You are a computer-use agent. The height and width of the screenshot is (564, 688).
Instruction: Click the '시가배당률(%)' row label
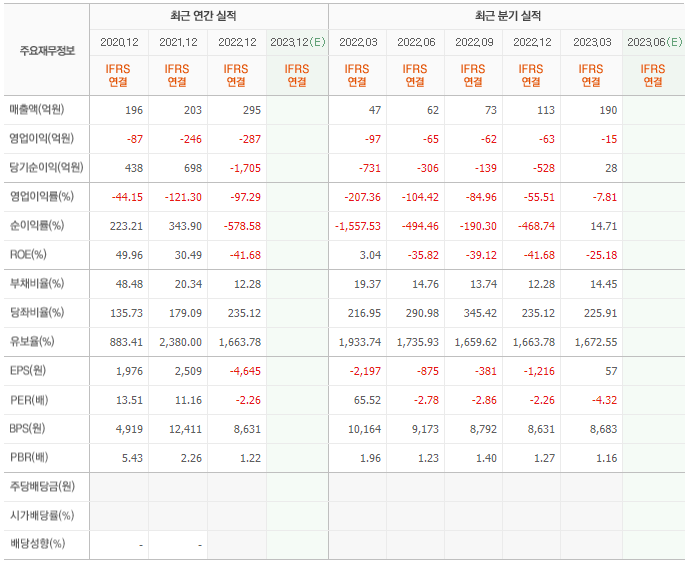pos(42,515)
